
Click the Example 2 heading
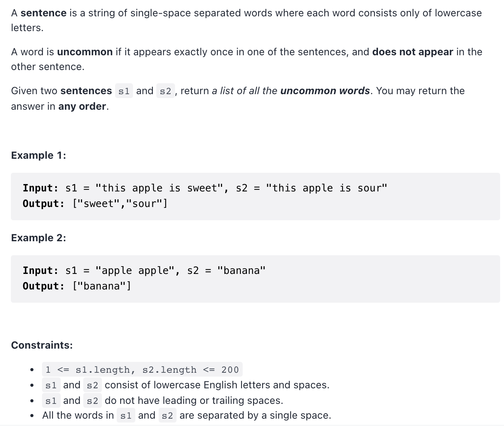click(38, 238)
